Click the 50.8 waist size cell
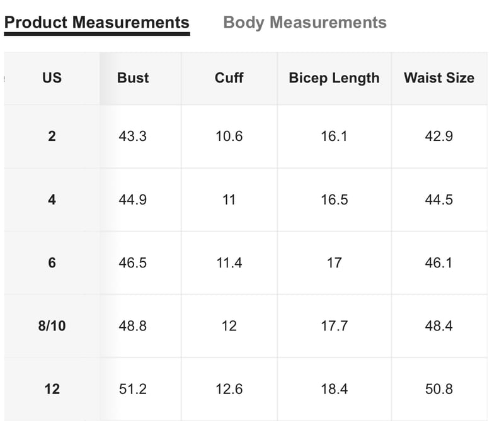The width and height of the screenshot is (504, 421). [x=439, y=389]
